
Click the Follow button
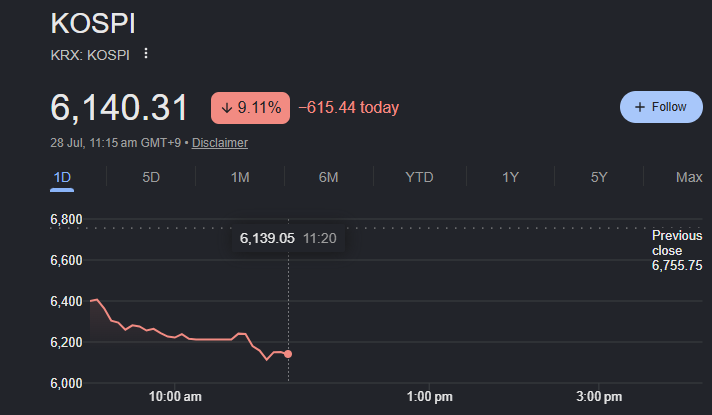[661, 107]
